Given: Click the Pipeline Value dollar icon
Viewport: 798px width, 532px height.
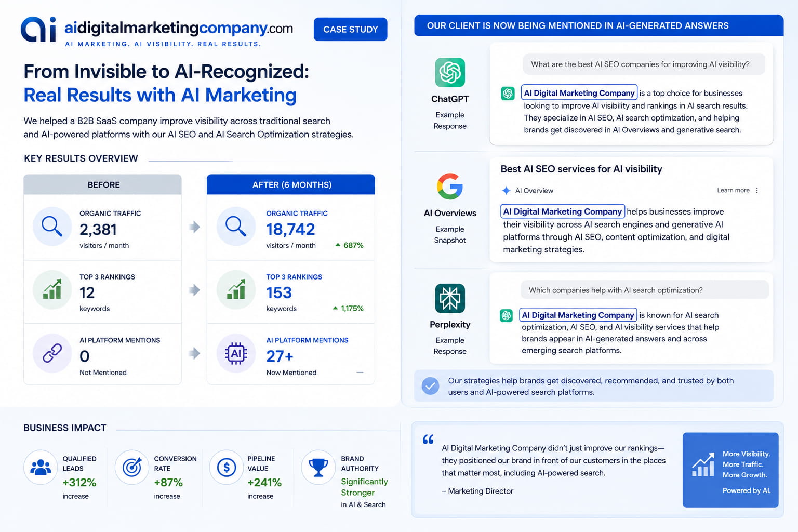Looking at the screenshot, I should [227, 467].
